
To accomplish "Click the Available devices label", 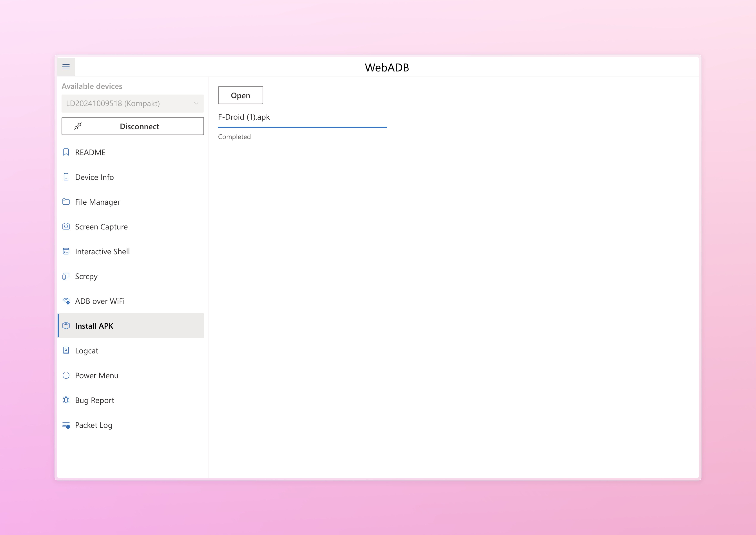I will (92, 86).
